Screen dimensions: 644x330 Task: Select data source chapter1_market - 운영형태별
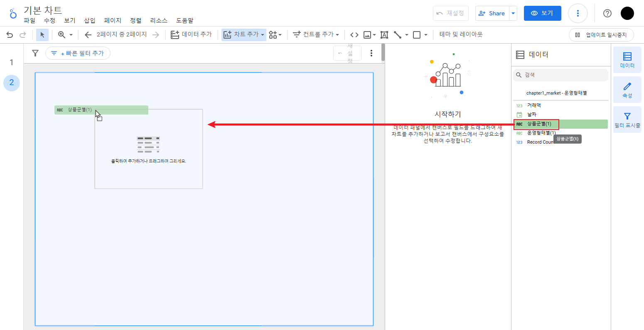coord(556,93)
